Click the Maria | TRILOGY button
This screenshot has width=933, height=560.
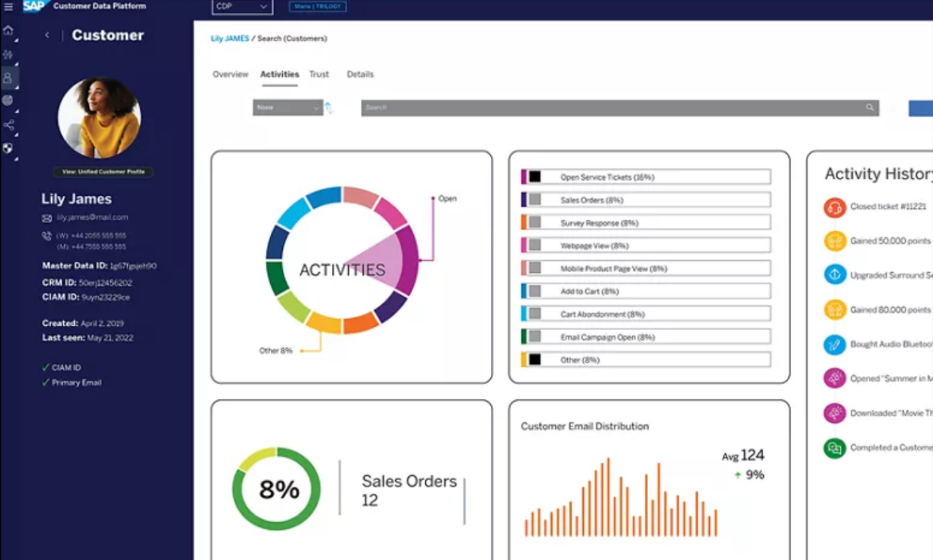point(318,7)
